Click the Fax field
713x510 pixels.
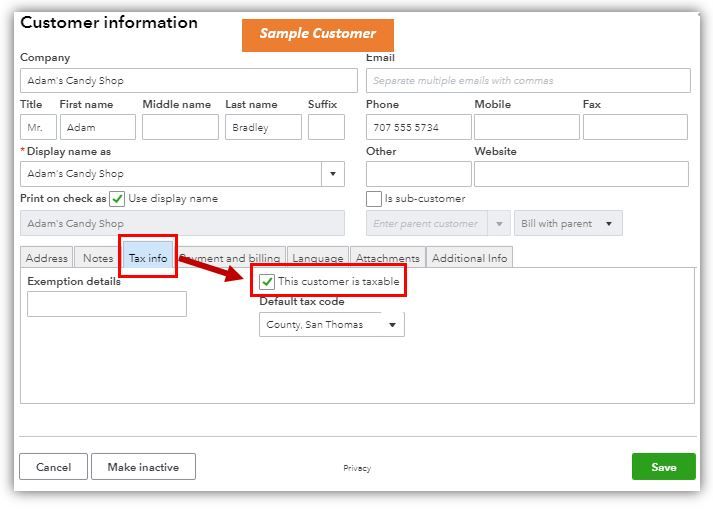coord(635,127)
